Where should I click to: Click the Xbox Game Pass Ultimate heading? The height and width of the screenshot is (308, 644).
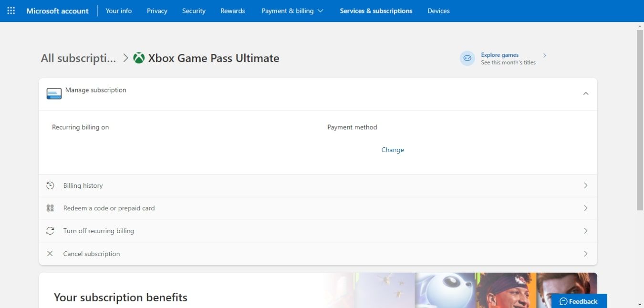click(x=214, y=58)
